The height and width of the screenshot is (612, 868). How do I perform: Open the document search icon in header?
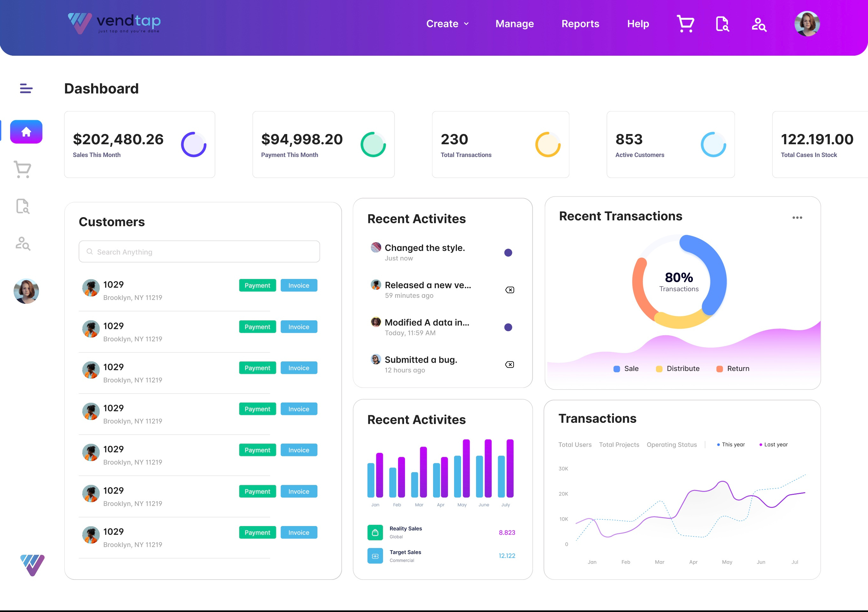pyautogui.click(x=722, y=24)
